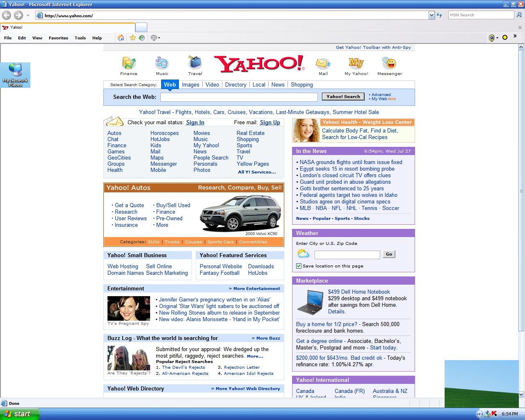Click the Refresh arrows beside address bar

(439, 15)
